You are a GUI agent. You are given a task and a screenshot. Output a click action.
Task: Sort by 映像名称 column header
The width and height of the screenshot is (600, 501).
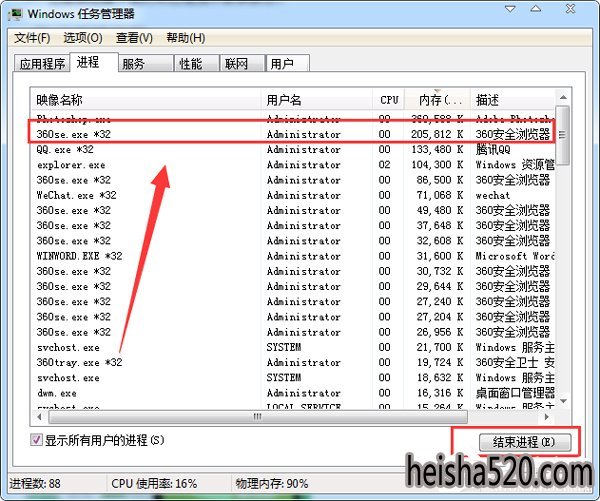pyautogui.click(x=147, y=100)
